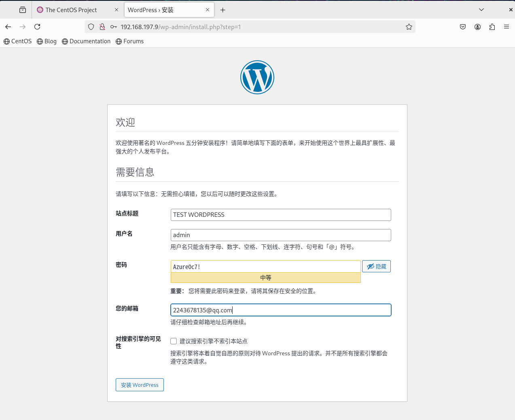Edit the 站点标题 field
Viewport: 515px width, 420px height.
281,215
